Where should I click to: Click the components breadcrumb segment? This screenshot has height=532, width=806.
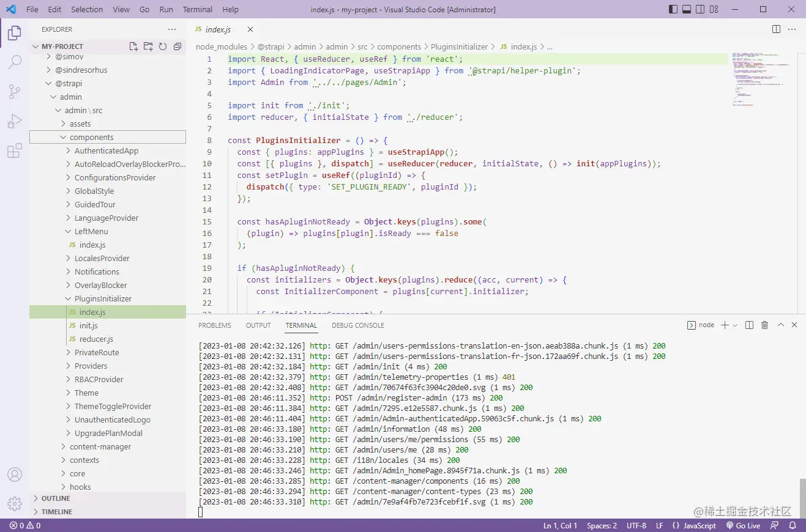[399, 46]
